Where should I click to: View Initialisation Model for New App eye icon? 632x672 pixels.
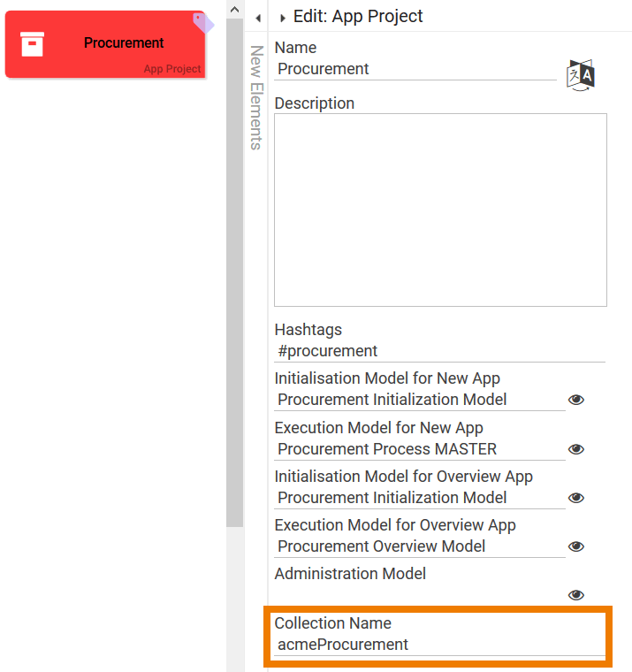coord(576,400)
